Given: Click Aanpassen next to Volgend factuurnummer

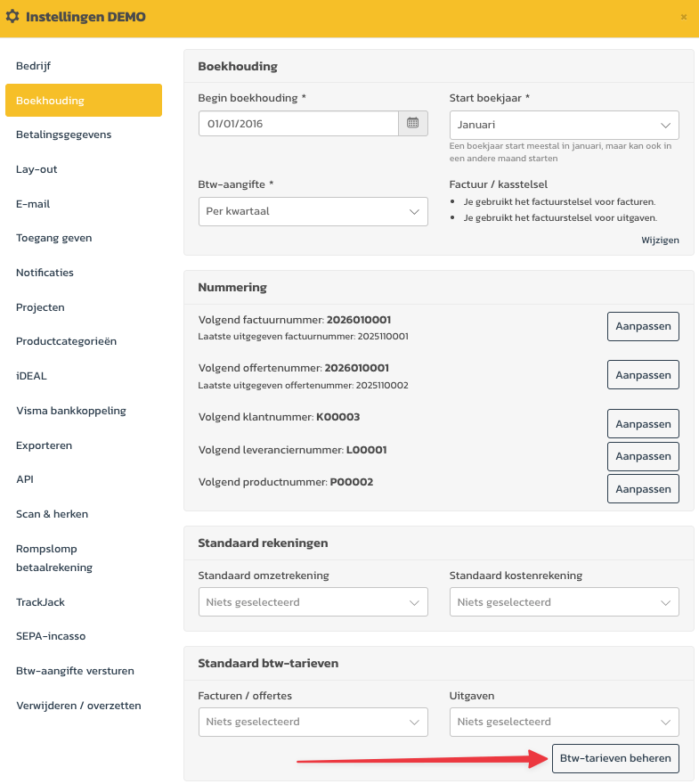Looking at the screenshot, I should click(x=643, y=326).
